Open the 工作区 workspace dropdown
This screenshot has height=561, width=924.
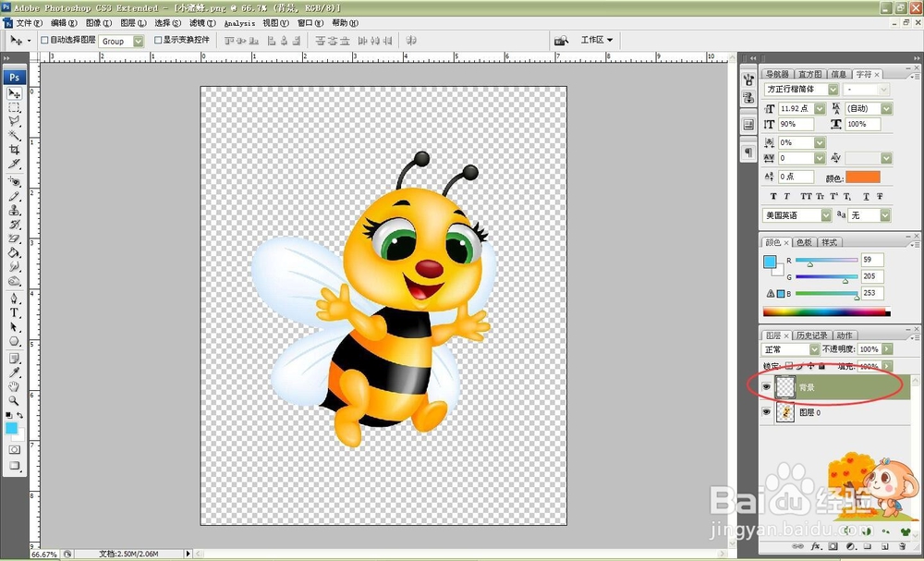pos(596,40)
